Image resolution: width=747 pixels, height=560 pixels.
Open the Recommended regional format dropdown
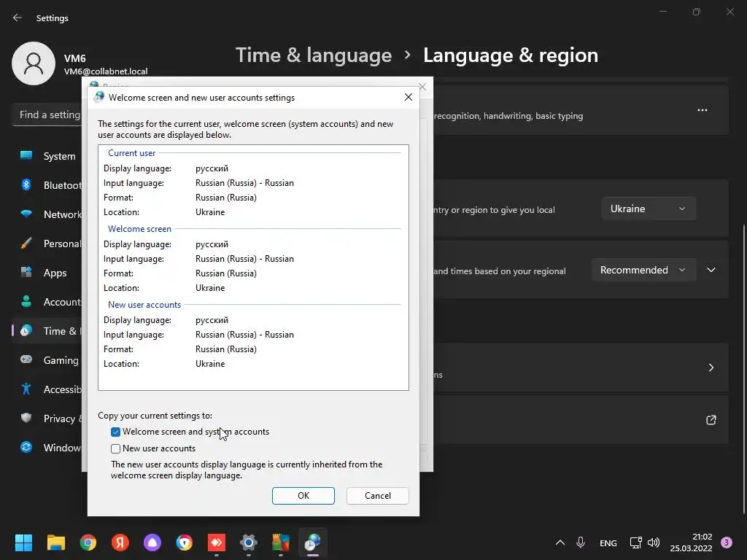point(643,270)
